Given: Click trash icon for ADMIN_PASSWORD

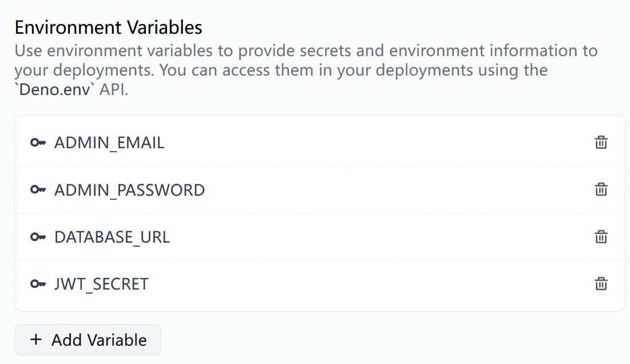Looking at the screenshot, I should tap(601, 189).
